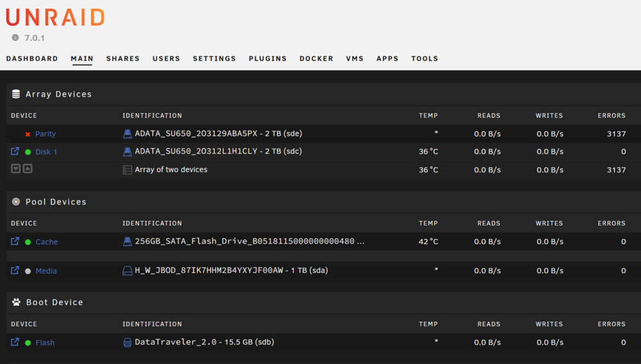Click the USB icon for DataTraveler_2.0
The image size is (641, 364).
[128, 342]
